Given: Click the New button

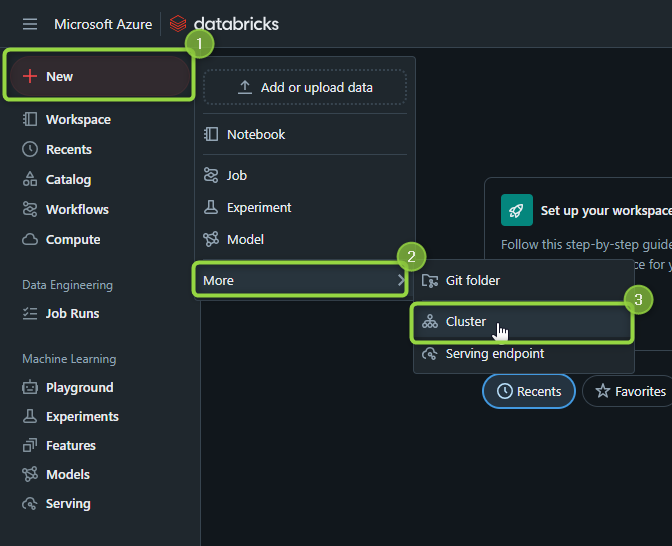Looking at the screenshot, I should pos(99,76).
